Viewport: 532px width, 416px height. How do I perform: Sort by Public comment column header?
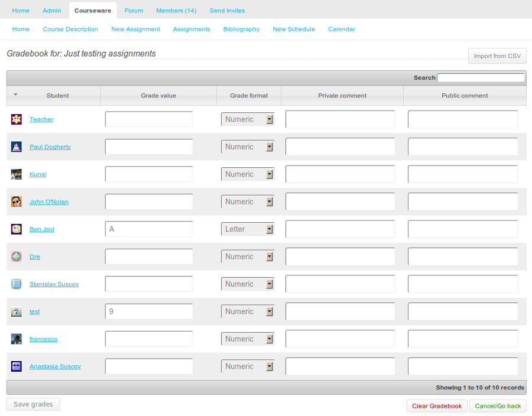pos(465,96)
